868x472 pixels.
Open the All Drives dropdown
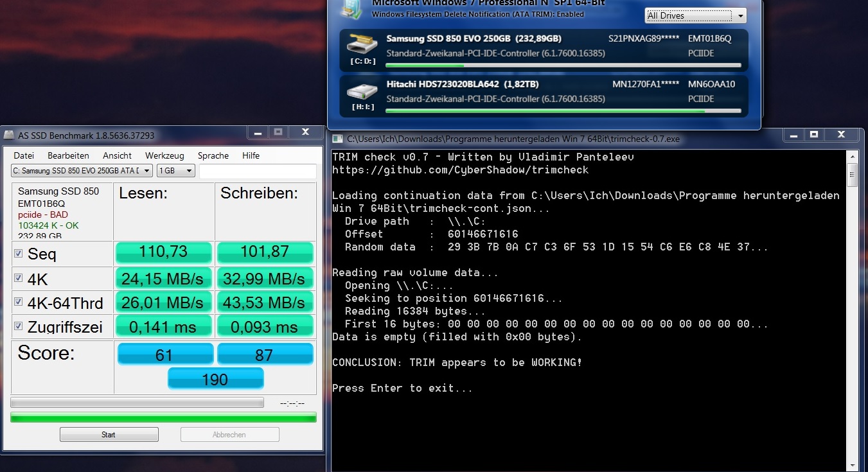tap(695, 15)
